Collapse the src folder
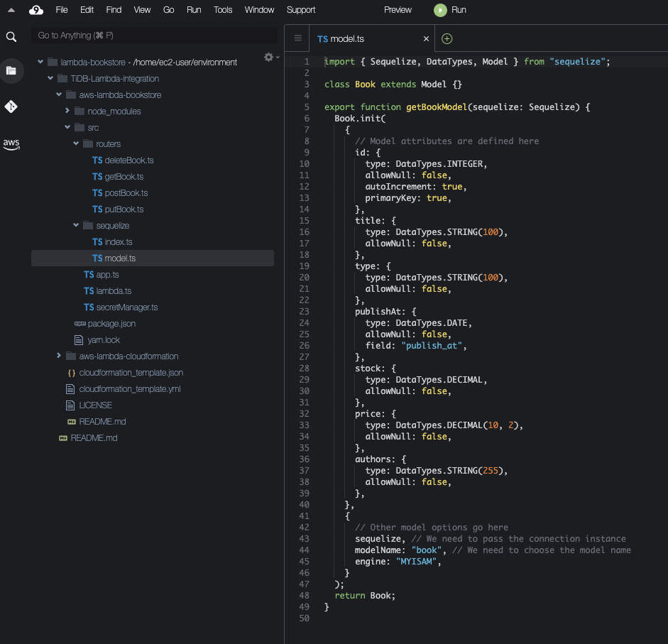Image resolution: width=668 pixels, height=644 pixels. 67,127
